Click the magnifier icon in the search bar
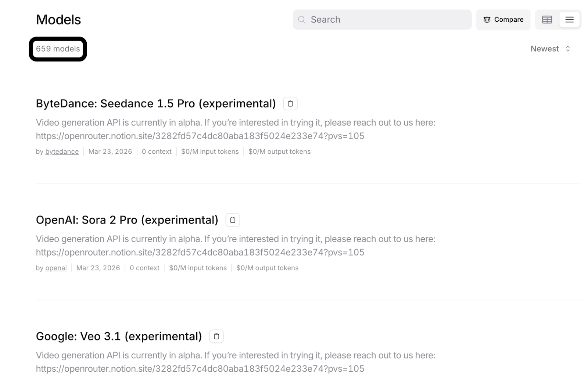 click(301, 19)
